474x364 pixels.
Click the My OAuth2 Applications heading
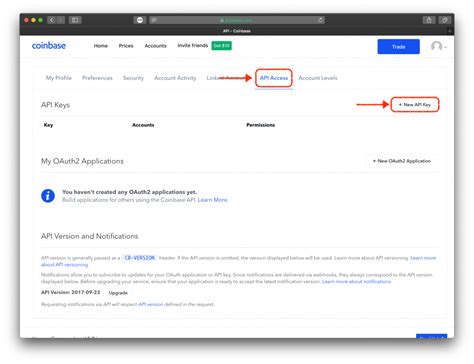point(82,161)
